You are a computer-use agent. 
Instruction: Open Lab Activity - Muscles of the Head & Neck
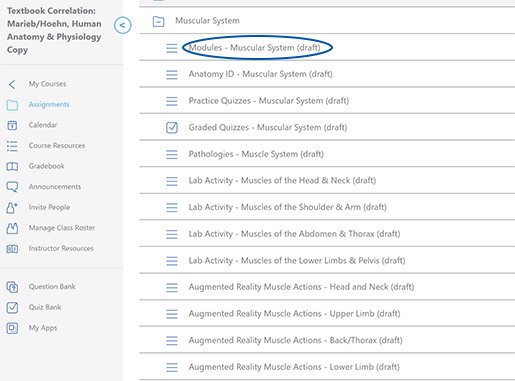tap(282, 181)
